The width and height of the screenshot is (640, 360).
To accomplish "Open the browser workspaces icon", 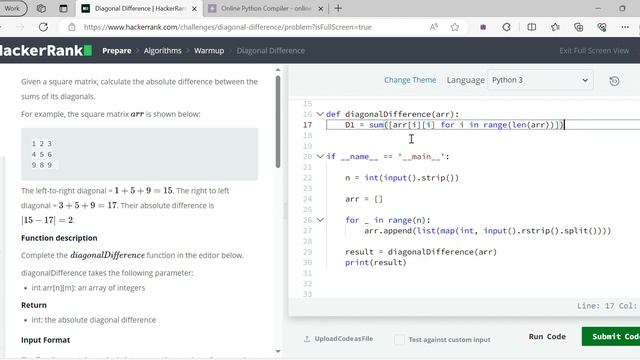I will pyautogui.click(x=41, y=8).
